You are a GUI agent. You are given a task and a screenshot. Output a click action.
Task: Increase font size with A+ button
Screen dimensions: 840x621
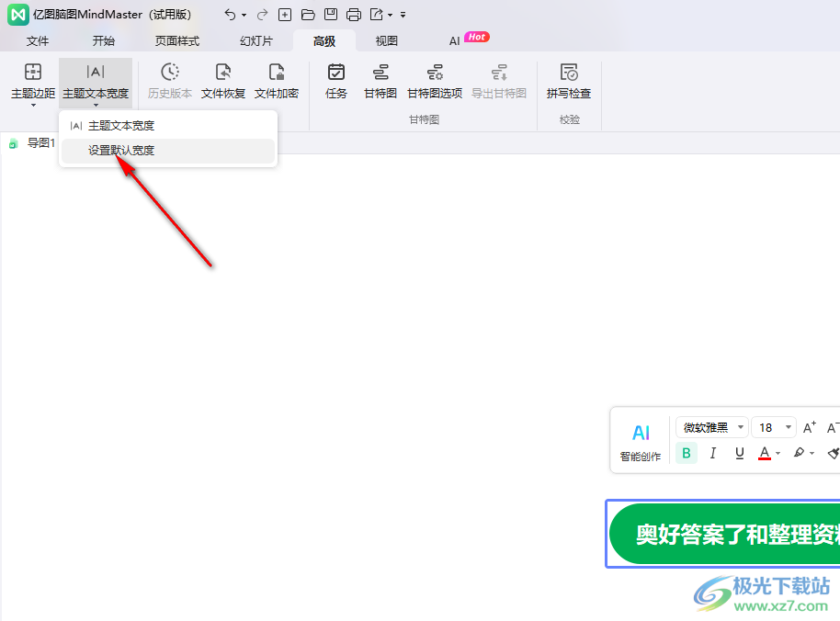pyautogui.click(x=809, y=427)
